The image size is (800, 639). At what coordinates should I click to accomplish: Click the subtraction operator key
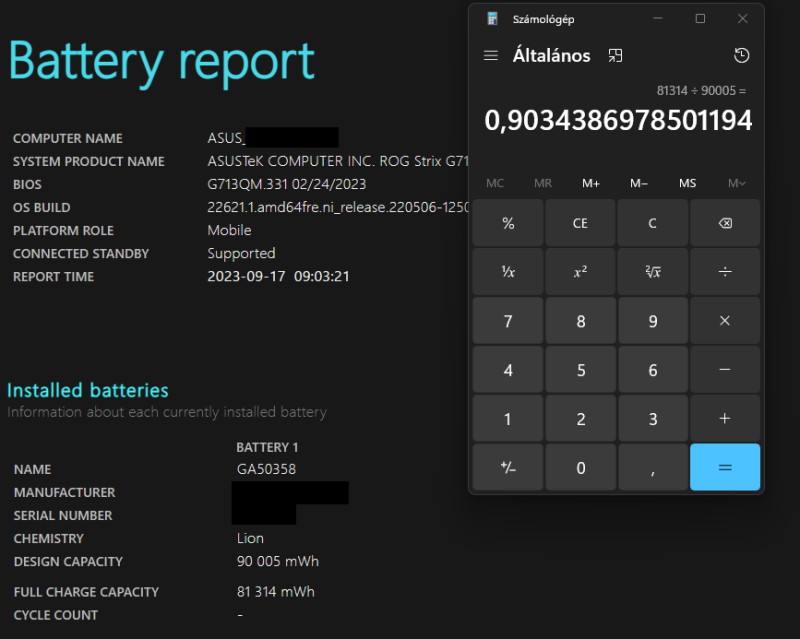[x=725, y=370]
